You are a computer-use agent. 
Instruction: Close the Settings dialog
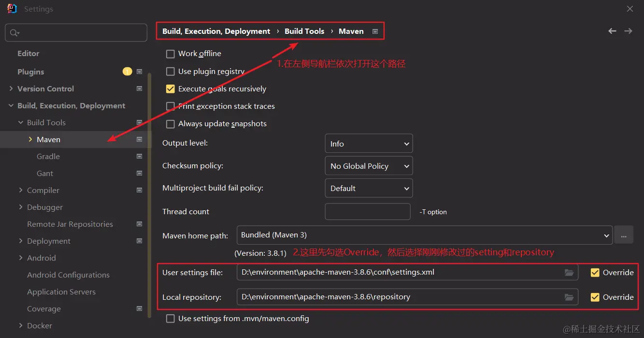pos(630,9)
